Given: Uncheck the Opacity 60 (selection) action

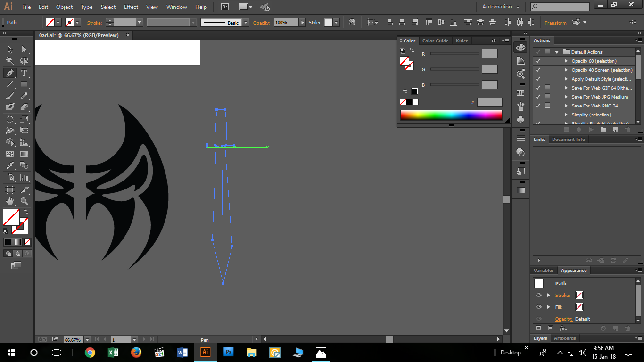Looking at the screenshot, I should (x=538, y=61).
